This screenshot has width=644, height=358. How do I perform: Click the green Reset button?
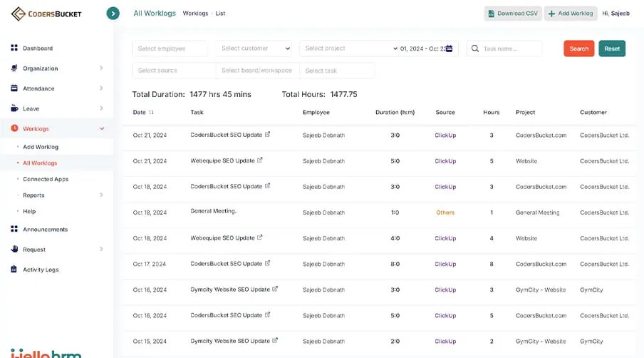click(x=612, y=48)
